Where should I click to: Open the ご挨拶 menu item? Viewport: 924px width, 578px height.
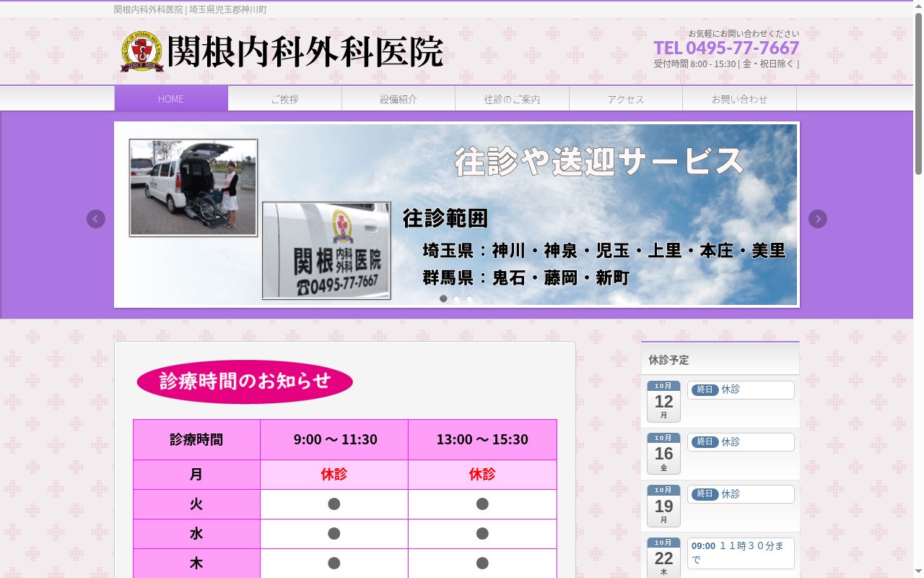pos(284,99)
